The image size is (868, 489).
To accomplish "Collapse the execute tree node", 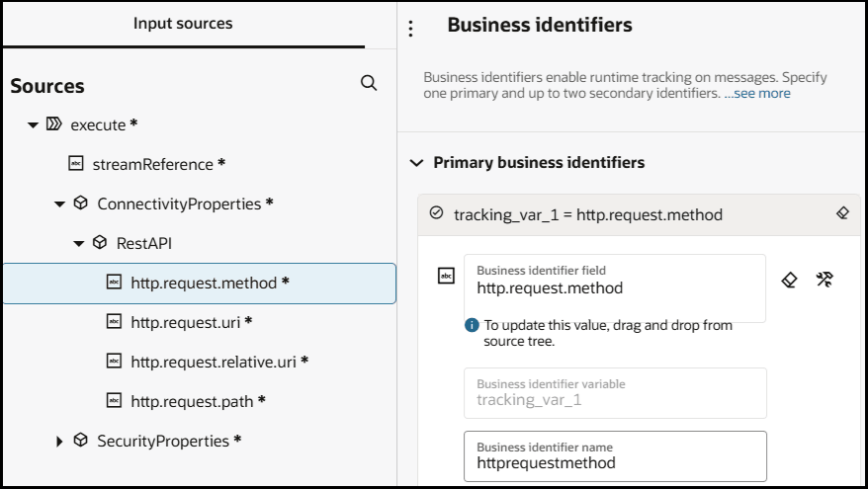I will [x=34, y=125].
